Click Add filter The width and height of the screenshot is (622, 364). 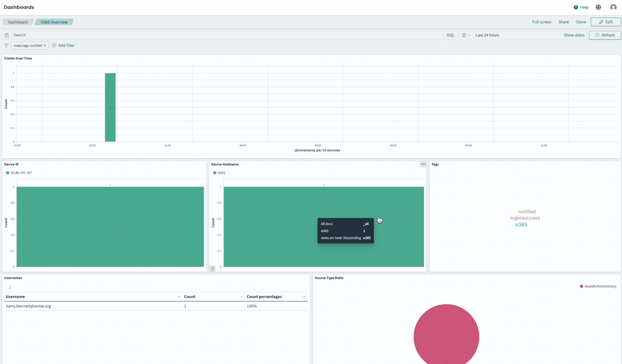coord(63,45)
